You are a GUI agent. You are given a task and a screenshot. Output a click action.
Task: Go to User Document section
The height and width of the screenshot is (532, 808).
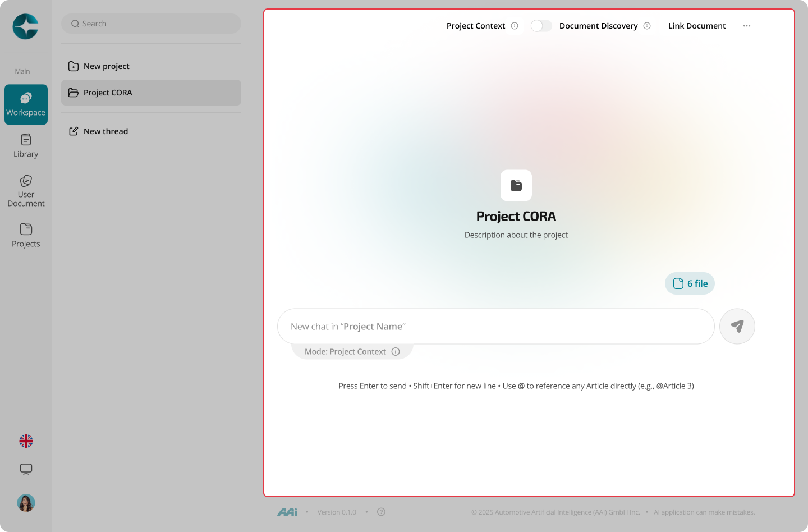[26, 191]
